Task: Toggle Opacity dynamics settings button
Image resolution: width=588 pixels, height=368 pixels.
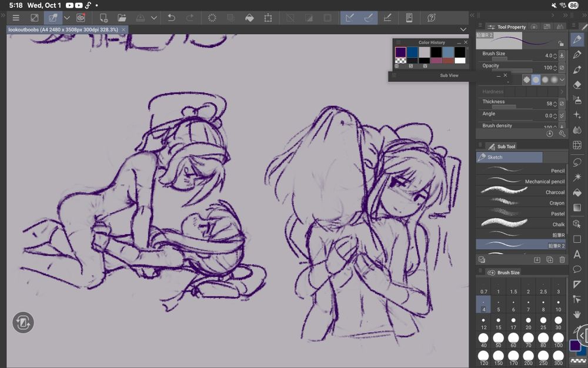Action: (562, 68)
